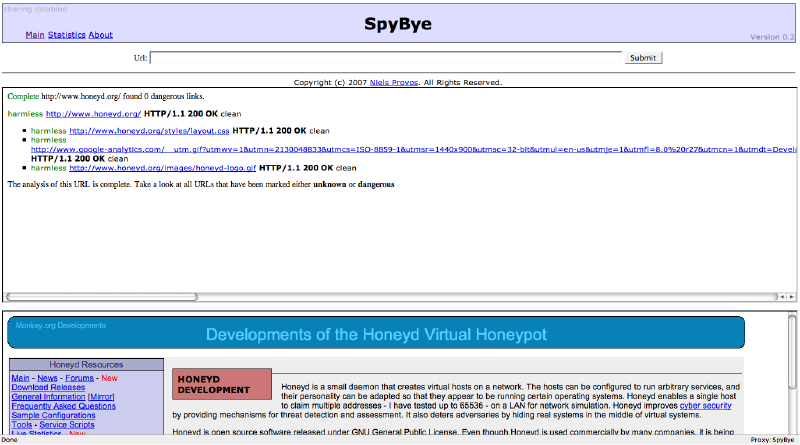Viewport: 800px width, 445px height.
Task: Go to the About page
Action: [x=101, y=35]
